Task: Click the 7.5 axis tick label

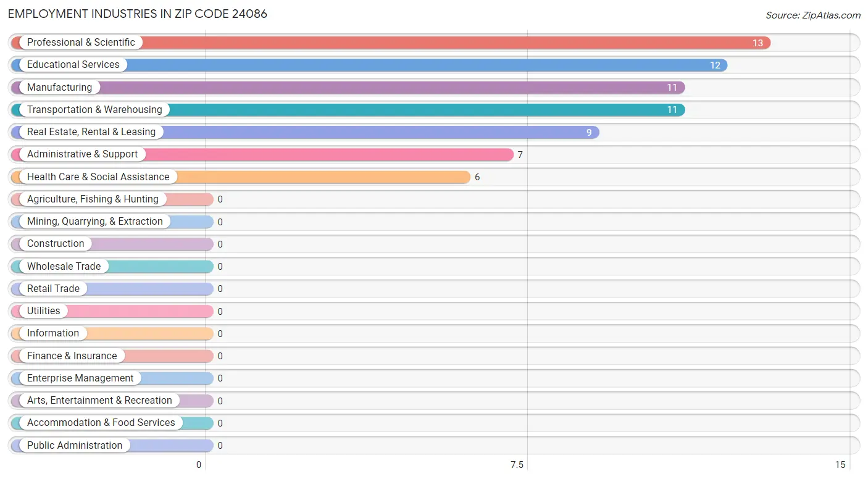Action: click(517, 465)
